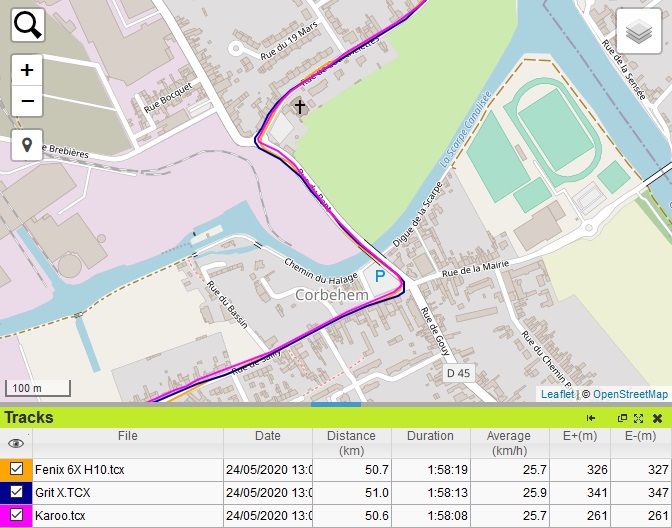The height and width of the screenshot is (528, 672).
Task: Click the File column header
Action: 127,436
